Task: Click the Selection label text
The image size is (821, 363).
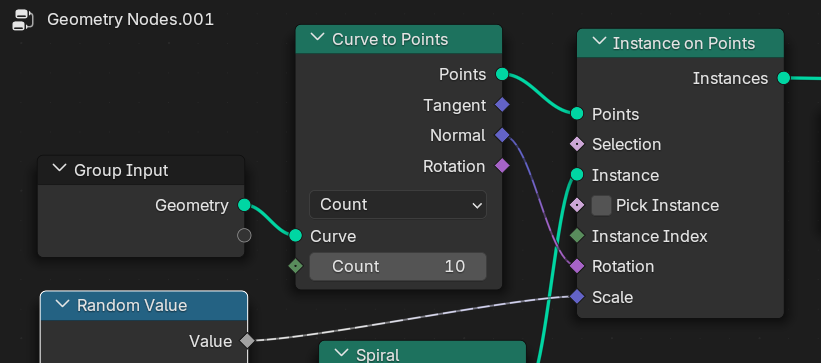Action: (x=626, y=144)
